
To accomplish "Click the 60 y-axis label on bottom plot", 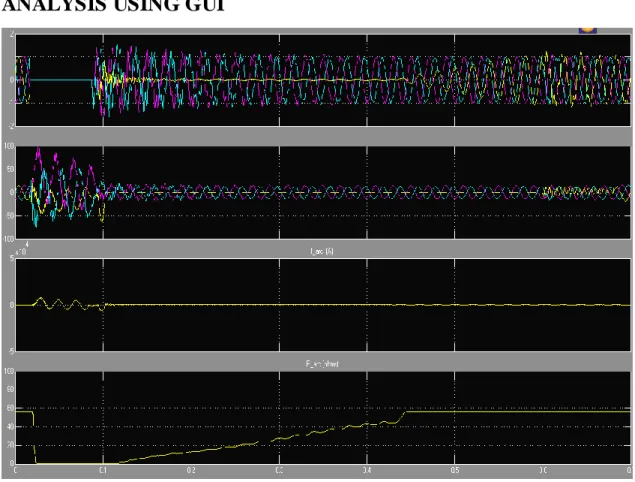I will [x=10, y=408].
